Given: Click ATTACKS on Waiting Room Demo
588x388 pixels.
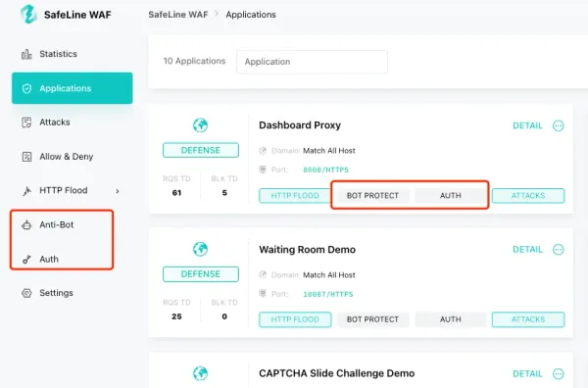Looking at the screenshot, I should (528, 319).
